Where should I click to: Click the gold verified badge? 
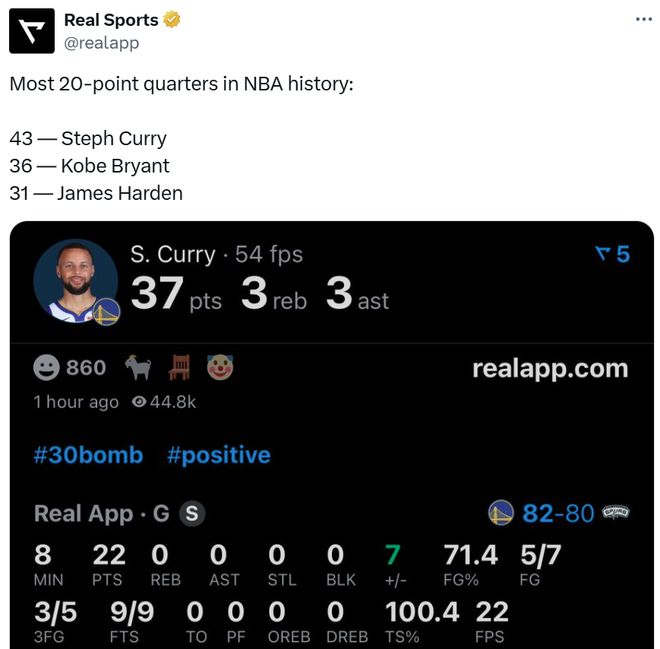click(173, 20)
